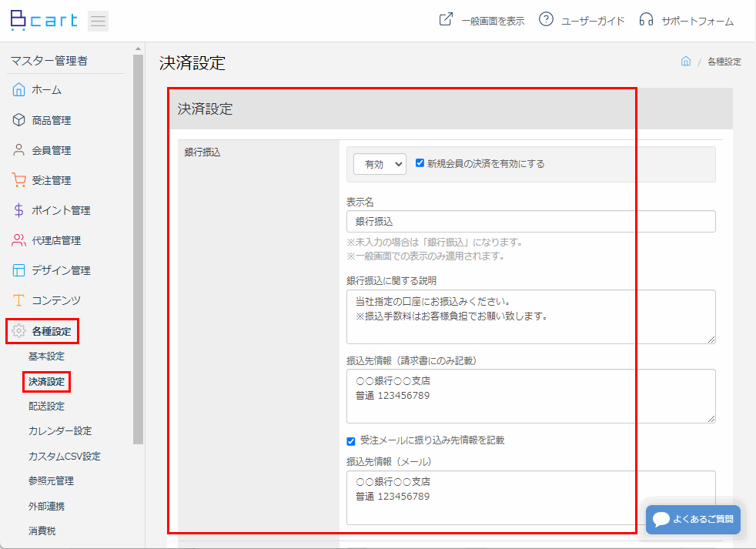Click the 表示名 input field
Image resolution: width=756 pixels, height=549 pixels.
(531, 222)
